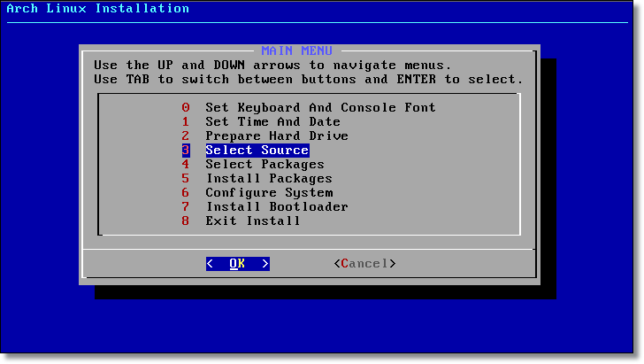The width and height of the screenshot is (644, 364).
Task: Click the red number 6 hotkey
Action: 186,192
